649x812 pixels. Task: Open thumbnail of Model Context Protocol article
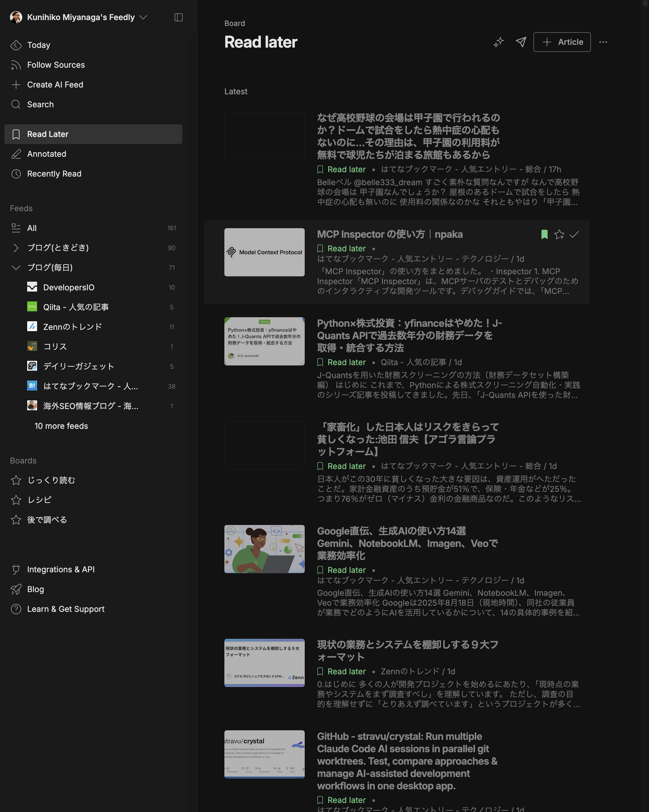264,252
